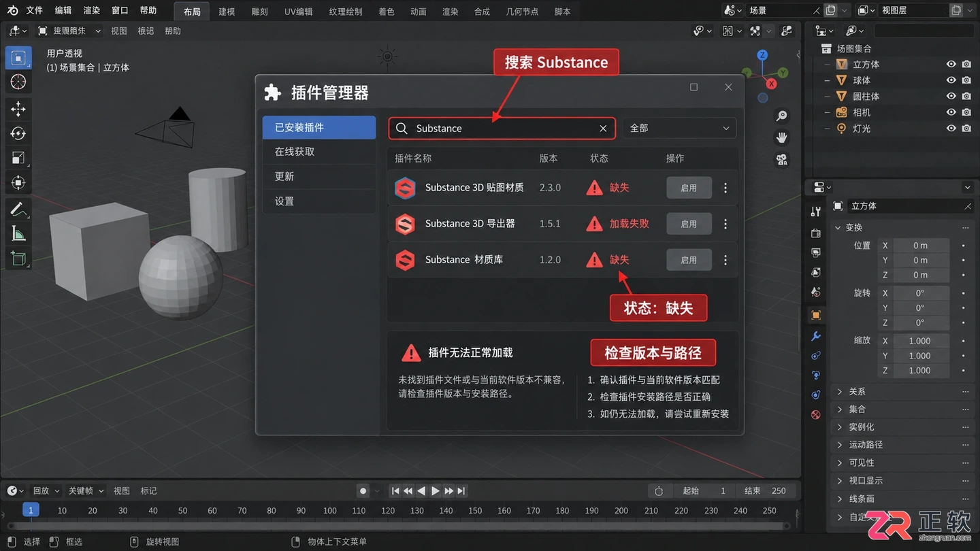Open the Material properties tab icon
This screenshot has height=551, width=980.
click(x=816, y=414)
